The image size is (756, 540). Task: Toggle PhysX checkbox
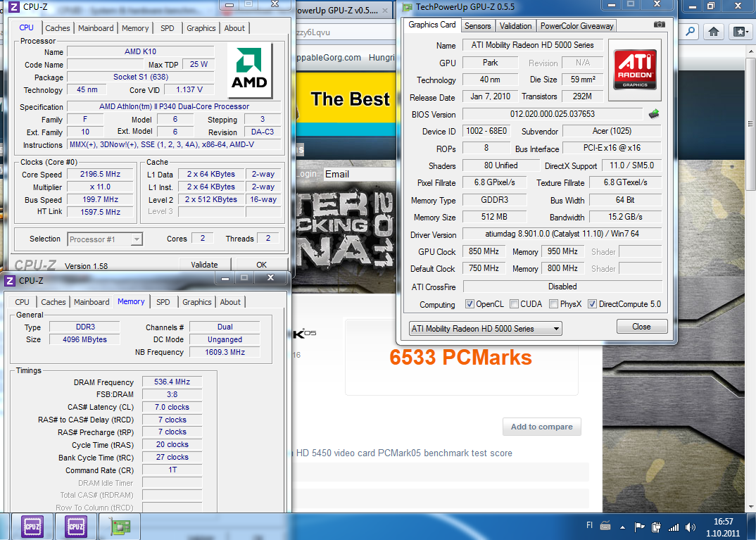coord(553,303)
